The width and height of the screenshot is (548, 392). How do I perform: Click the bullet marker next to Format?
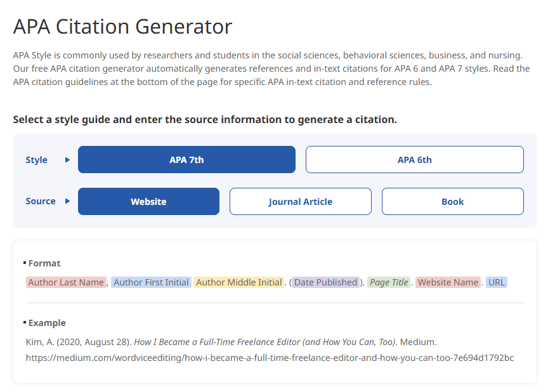pos(24,261)
